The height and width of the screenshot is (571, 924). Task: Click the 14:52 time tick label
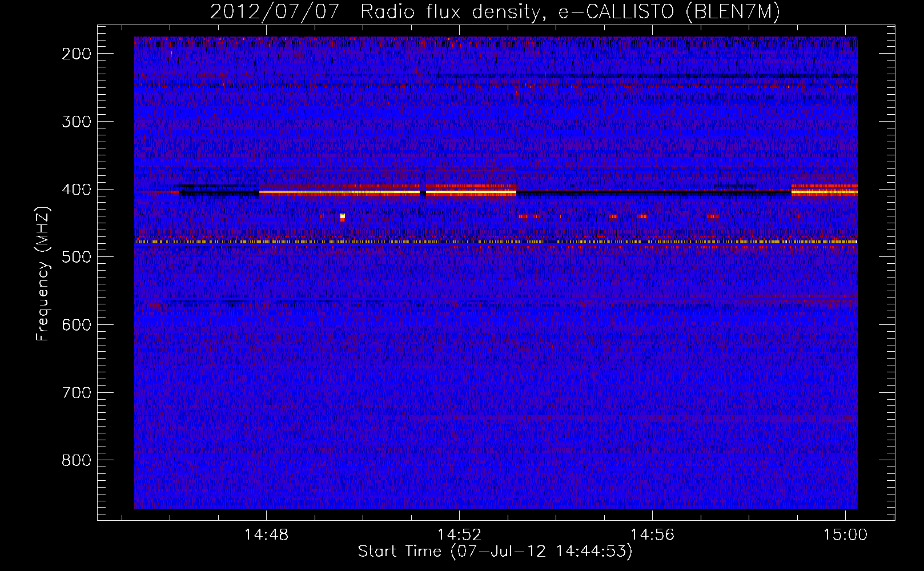(x=459, y=535)
